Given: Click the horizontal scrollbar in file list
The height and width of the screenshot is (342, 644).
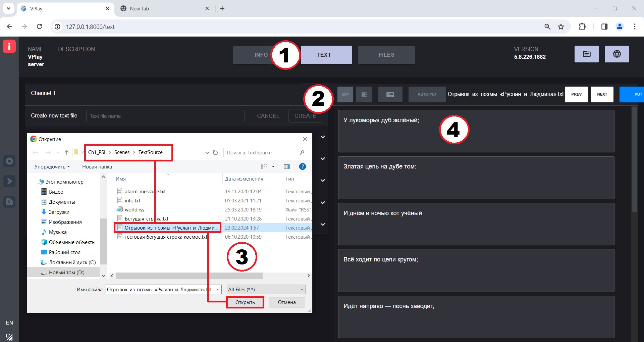Looking at the screenshot, I should tap(189, 276).
